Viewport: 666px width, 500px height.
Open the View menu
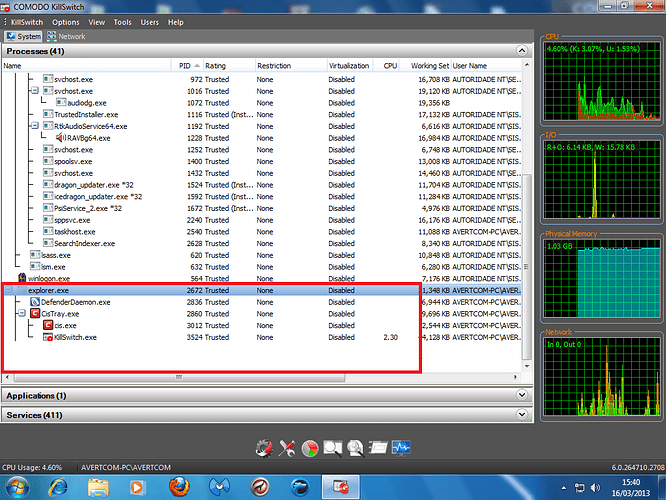coord(96,22)
